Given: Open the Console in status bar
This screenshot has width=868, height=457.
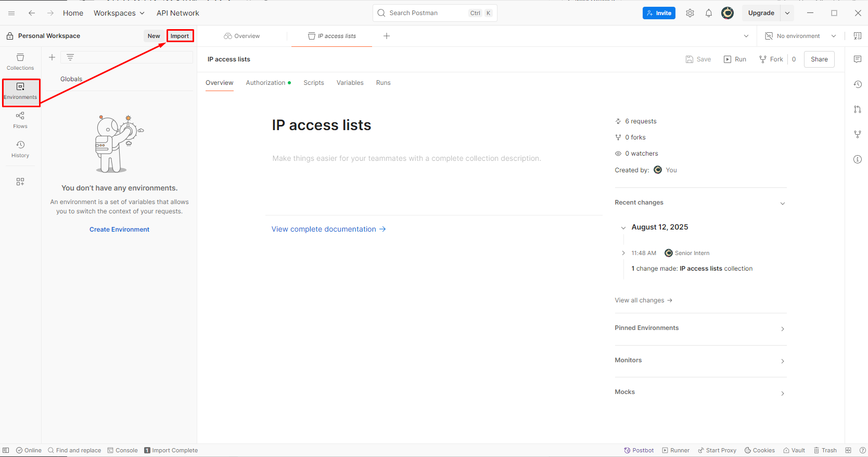Looking at the screenshot, I should [122, 450].
